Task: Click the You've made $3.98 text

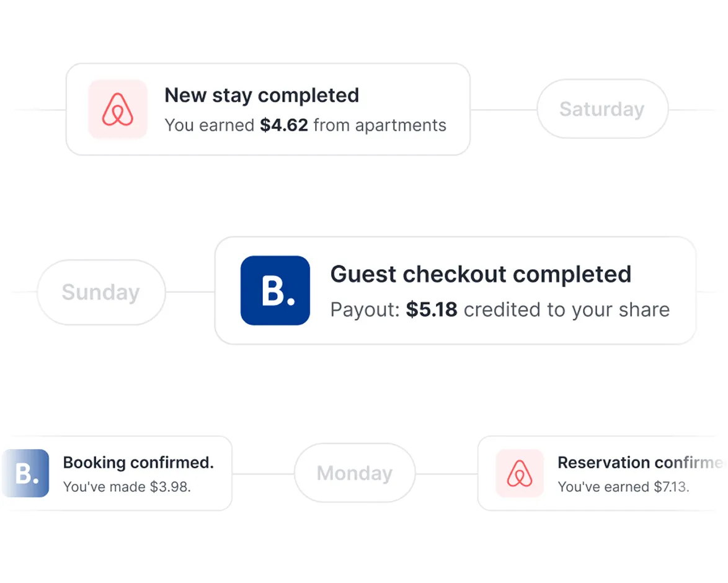Action: 127,487
